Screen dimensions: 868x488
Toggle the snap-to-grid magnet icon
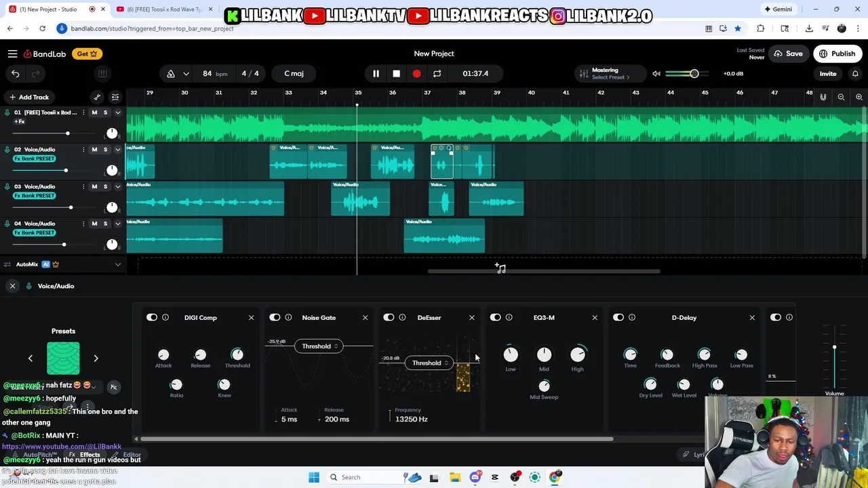pyautogui.click(x=823, y=97)
